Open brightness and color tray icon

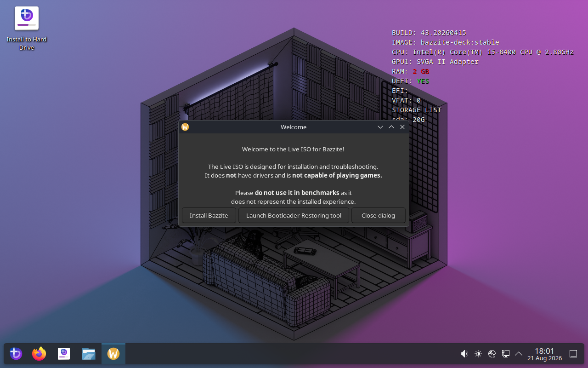pos(478,354)
